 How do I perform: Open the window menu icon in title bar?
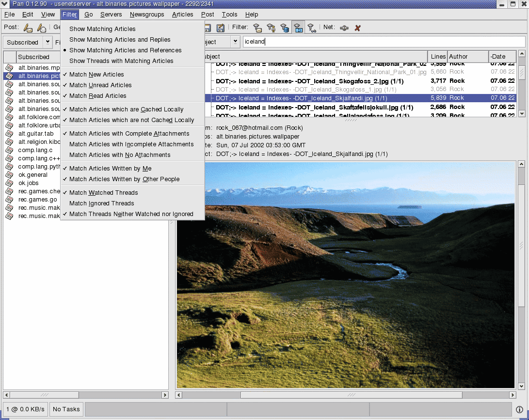pos(4,4)
